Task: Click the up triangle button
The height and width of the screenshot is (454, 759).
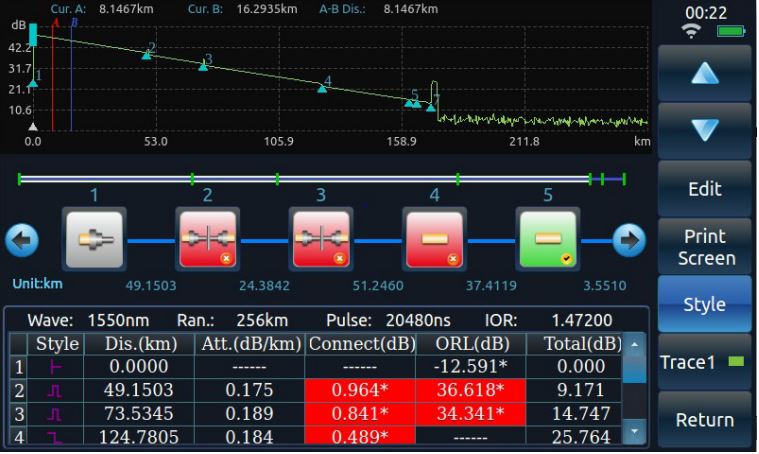Action: (x=705, y=74)
